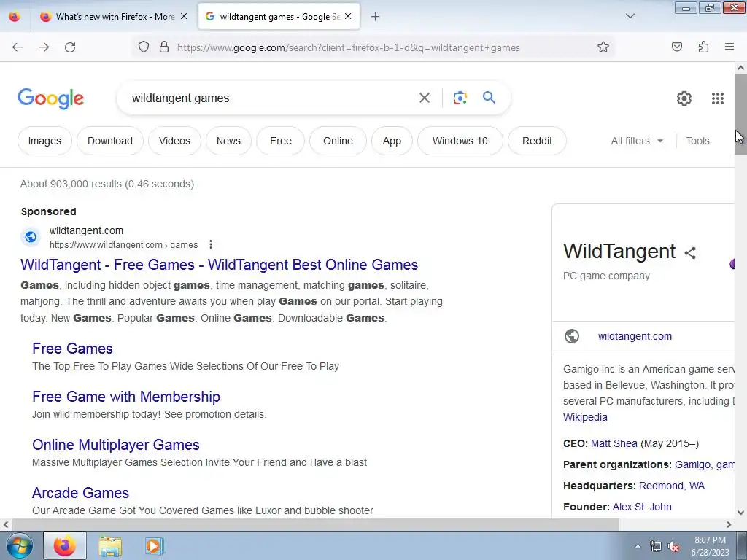Clear the Google search box with the X
Screen dimensions: 747x560
click(x=424, y=98)
